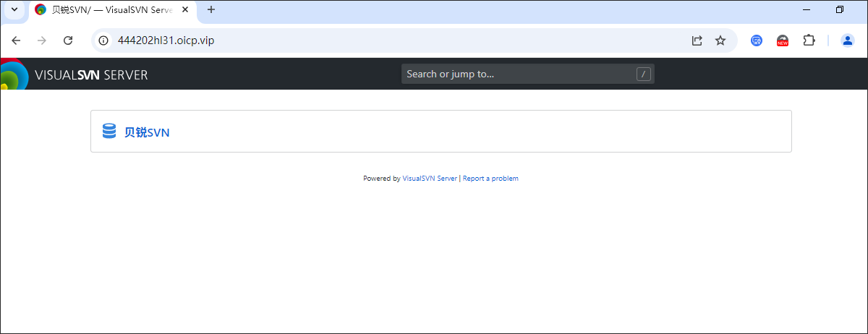Share this page icon
Image resolution: width=868 pixels, height=334 pixels.
(697, 40)
